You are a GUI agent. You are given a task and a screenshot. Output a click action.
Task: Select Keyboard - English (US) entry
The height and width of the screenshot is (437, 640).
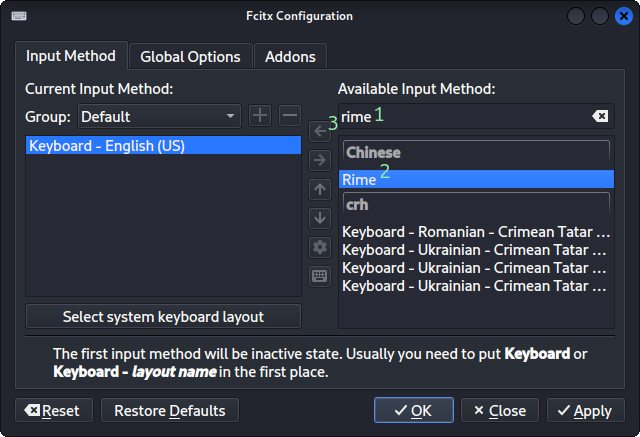[163, 146]
